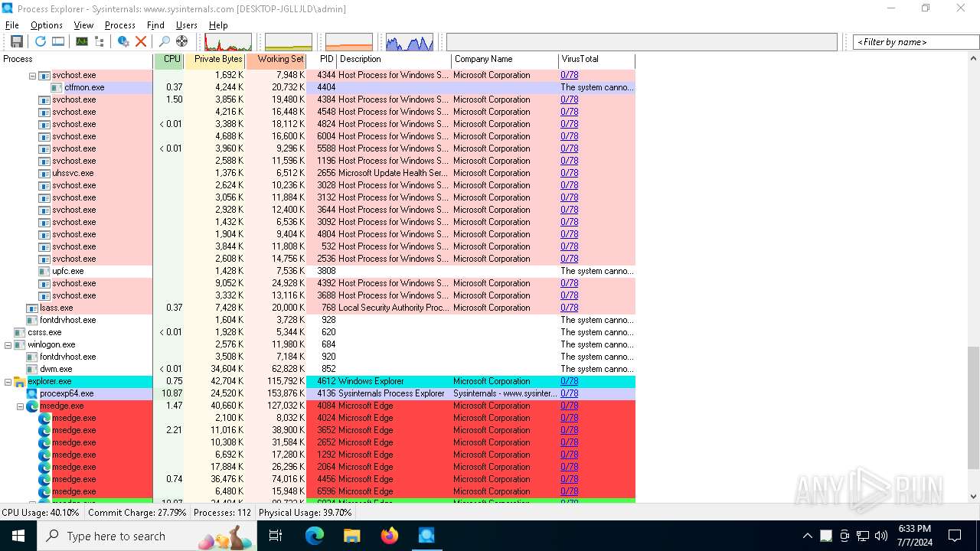Open the File menu
This screenshot has width=980, height=551.
[x=11, y=25]
